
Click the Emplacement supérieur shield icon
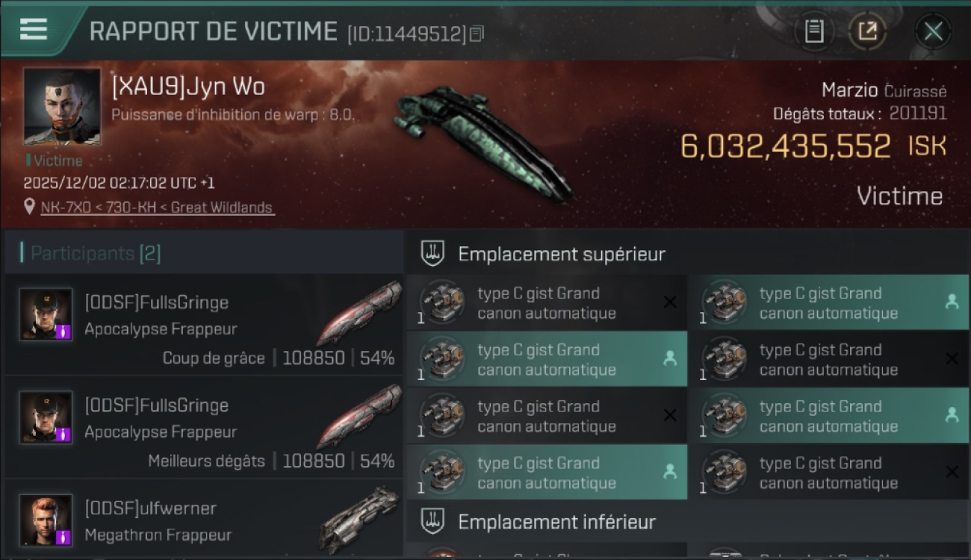(x=432, y=253)
